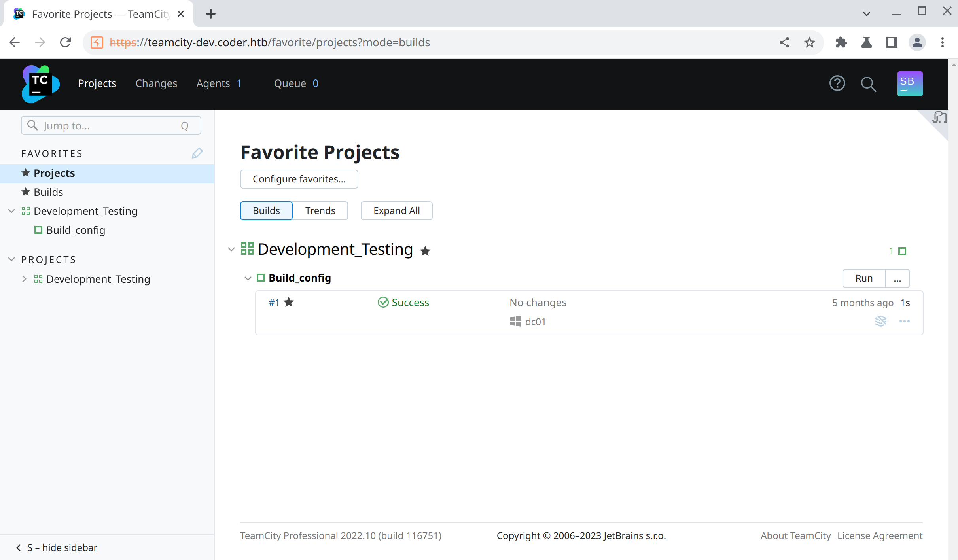Collapse the PROJECTS section in sidebar
This screenshot has width=958, height=560.
coord(11,259)
